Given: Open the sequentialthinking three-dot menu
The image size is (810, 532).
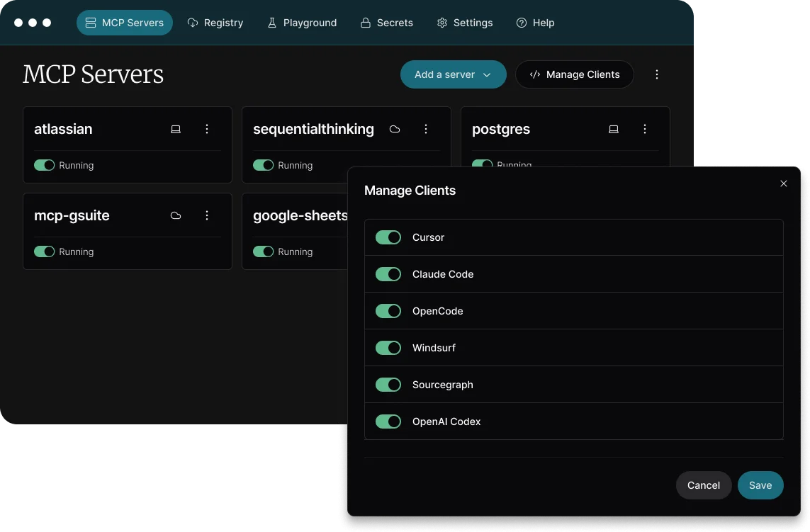Looking at the screenshot, I should point(426,129).
